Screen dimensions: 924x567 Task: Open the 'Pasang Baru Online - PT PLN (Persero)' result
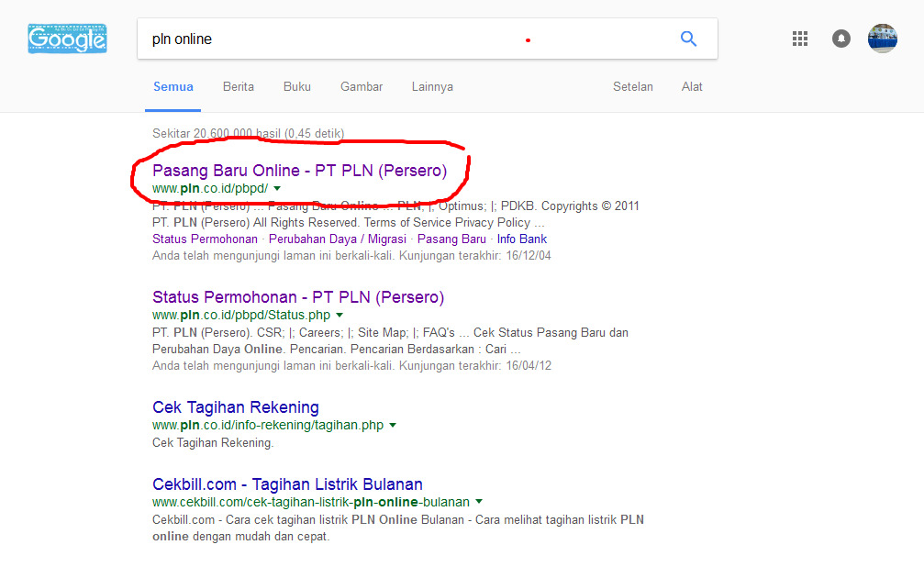click(299, 171)
